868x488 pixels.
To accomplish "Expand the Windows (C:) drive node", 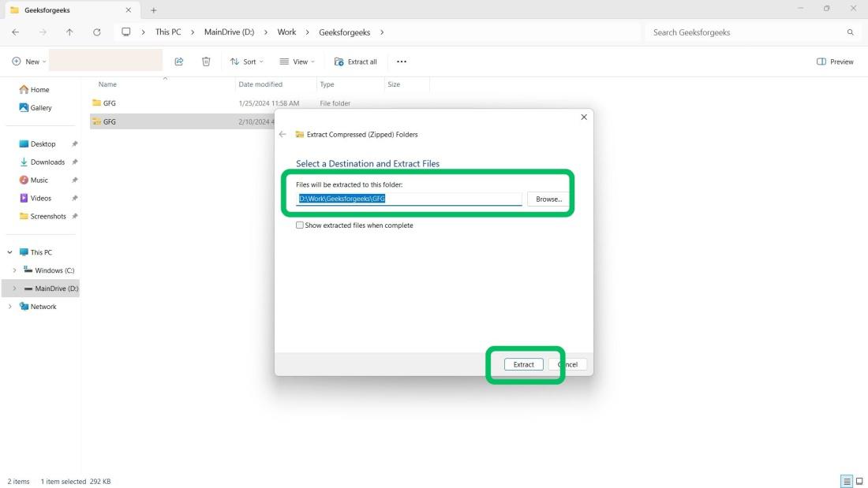I will [14, 270].
